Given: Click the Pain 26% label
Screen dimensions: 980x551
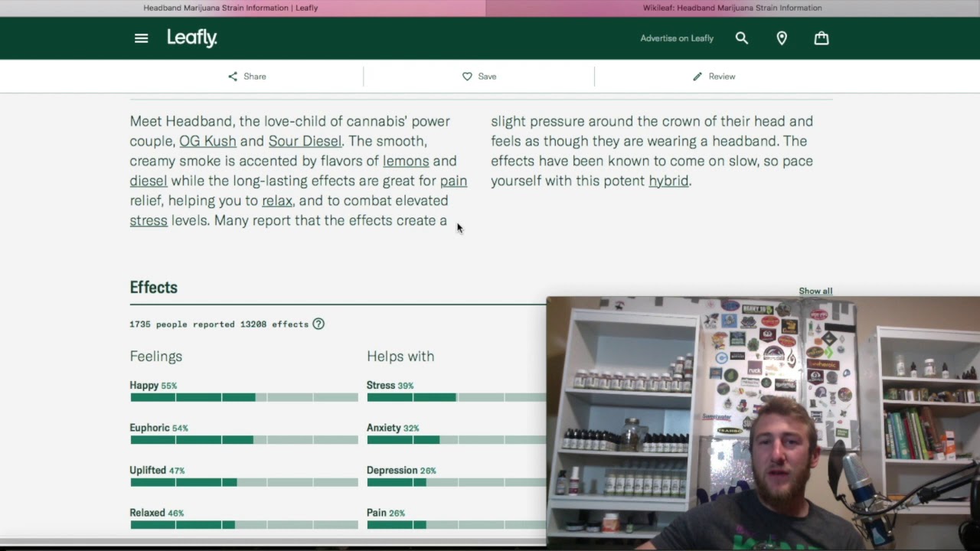Looking at the screenshot, I should (386, 513).
